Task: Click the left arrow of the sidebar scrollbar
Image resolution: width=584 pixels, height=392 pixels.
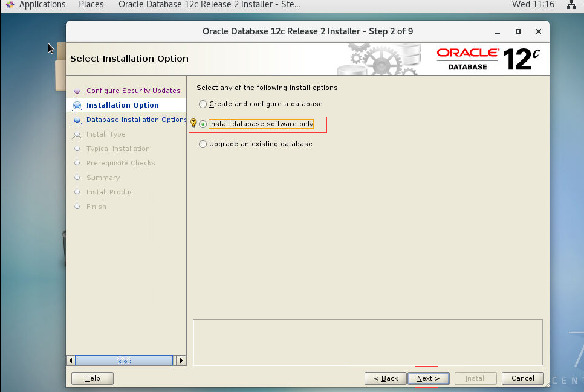Action: tap(71, 361)
